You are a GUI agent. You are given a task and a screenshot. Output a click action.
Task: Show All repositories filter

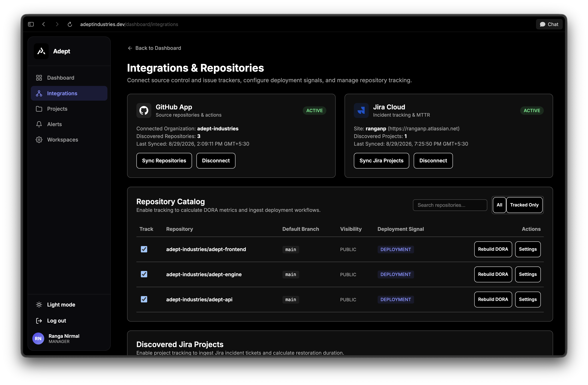499,205
